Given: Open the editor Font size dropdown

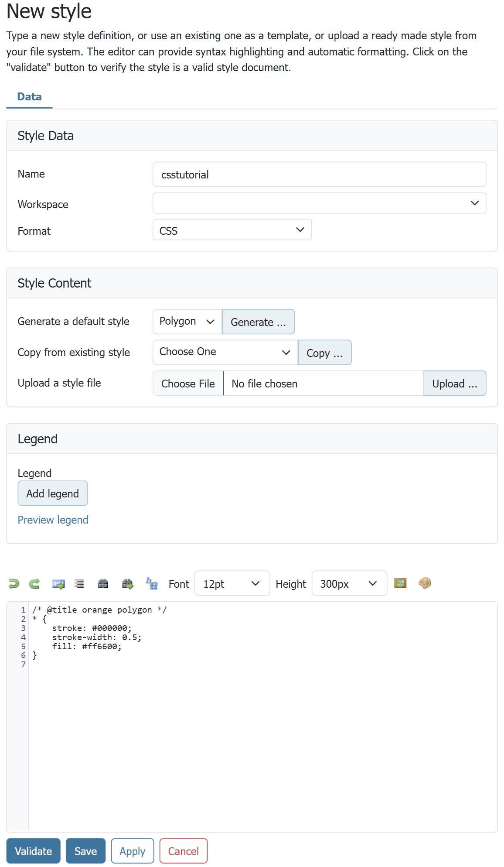Looking at the screenshot, I should point(232,583).
